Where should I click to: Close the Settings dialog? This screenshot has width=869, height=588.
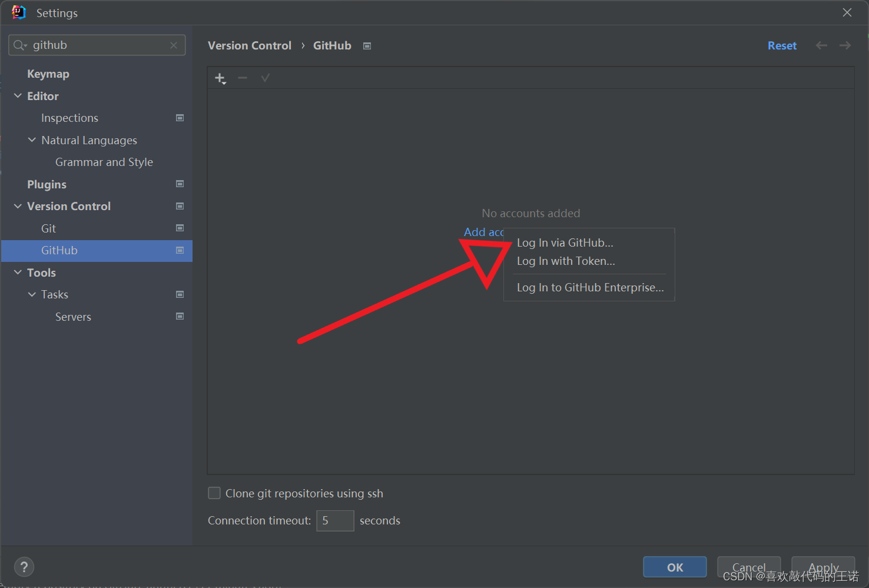(847, 12)
